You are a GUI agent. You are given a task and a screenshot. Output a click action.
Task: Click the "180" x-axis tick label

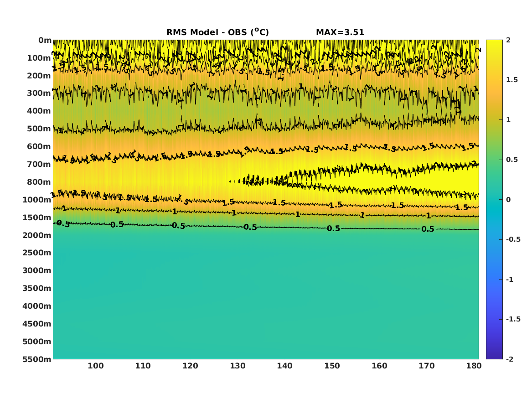coord(474,366)
